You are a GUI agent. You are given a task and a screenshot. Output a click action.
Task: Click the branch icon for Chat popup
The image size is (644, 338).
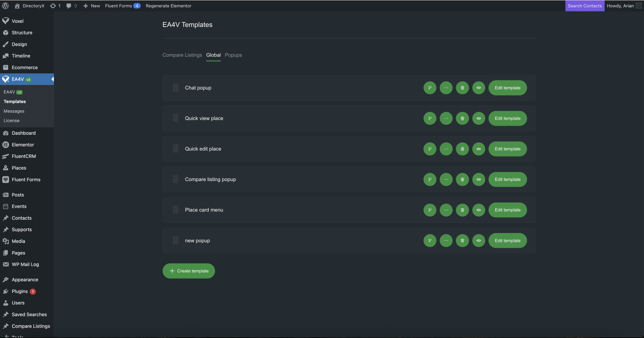pos(430,88)
